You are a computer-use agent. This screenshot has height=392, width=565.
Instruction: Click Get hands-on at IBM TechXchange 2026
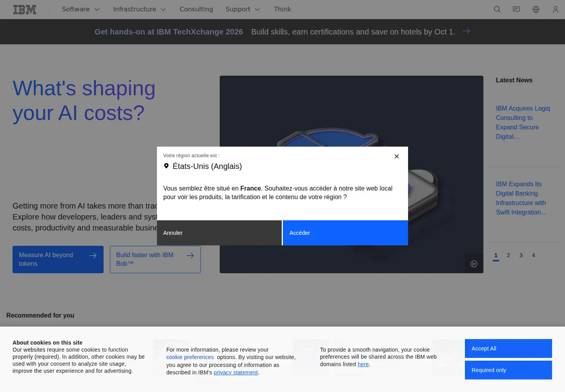(x=169, y=32)
